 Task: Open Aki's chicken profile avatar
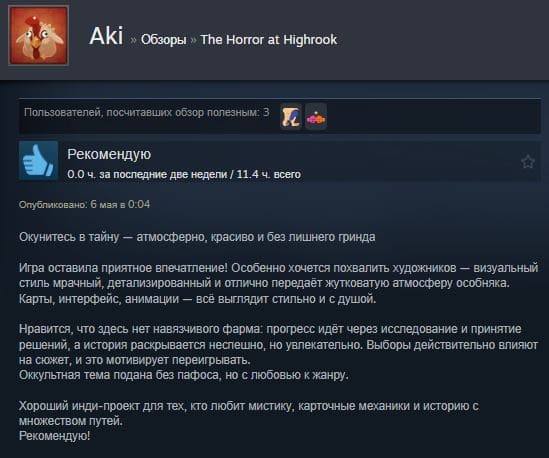[x=39, y=35]
